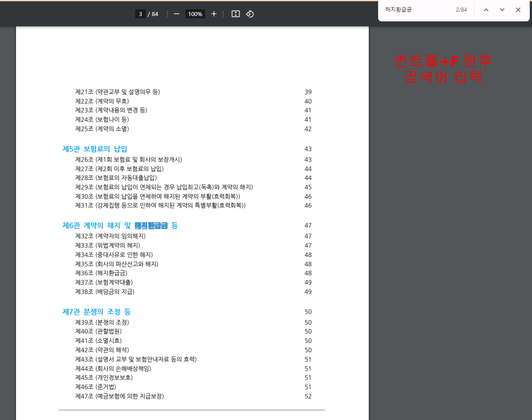Image resolution: width=532 pixels, height=420 pixels.
Task: Click the 2/84 match counter
Action: 461,10
